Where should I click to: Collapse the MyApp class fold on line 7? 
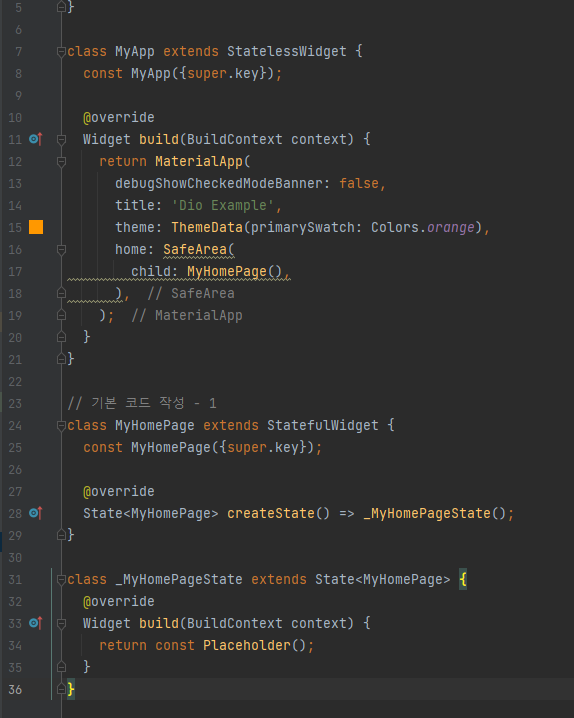[x=61, y=52]
